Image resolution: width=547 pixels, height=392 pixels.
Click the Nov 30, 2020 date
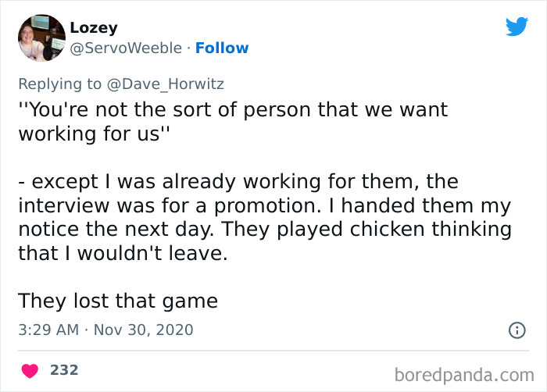pos(142,330)
